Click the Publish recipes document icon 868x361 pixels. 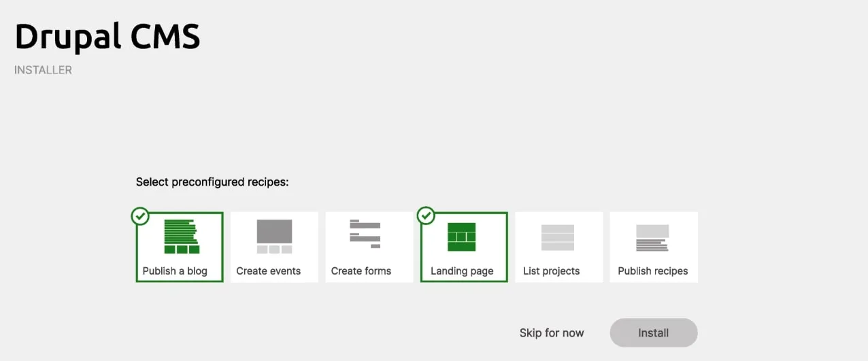pos(652,238)
